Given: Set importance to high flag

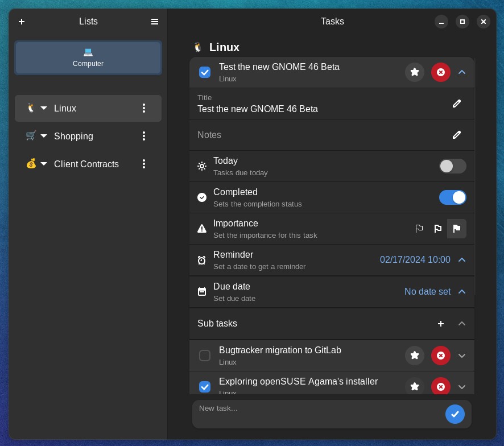Looking at the screenshot, I should [x=457, y=229].
